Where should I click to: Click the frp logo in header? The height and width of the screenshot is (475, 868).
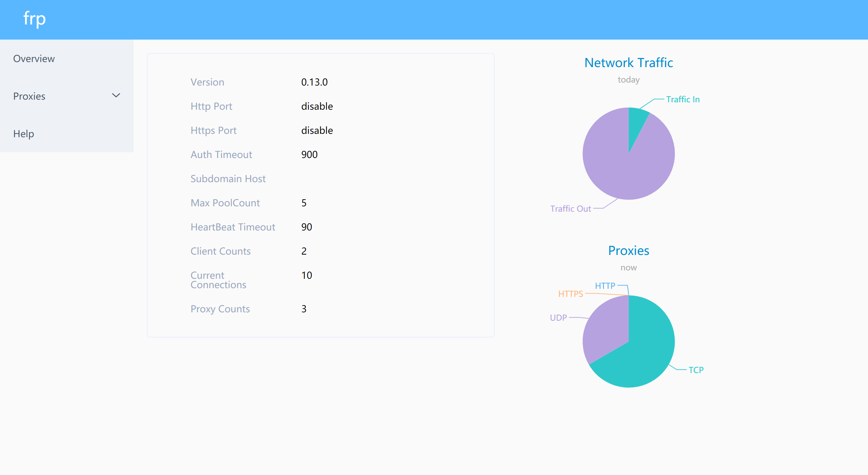[34, 18]
